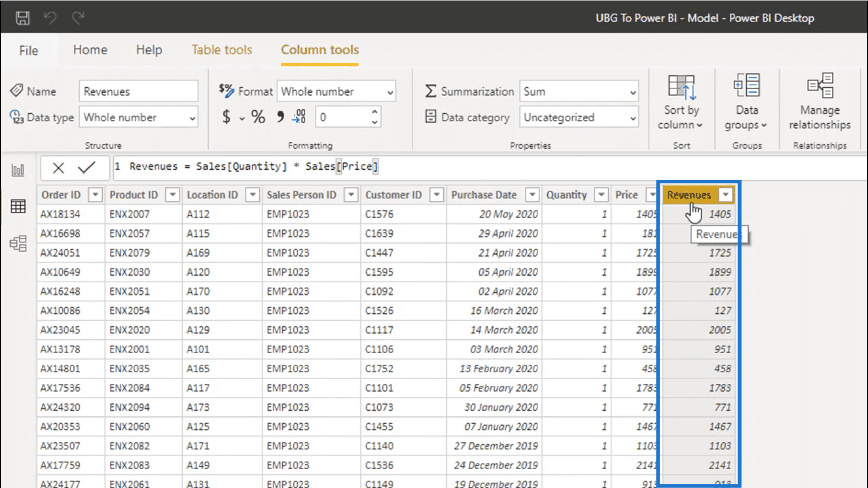This screenshot has width=868, height=488.
Task: Click the Save file icon in title bar
Action: point(22,17)
